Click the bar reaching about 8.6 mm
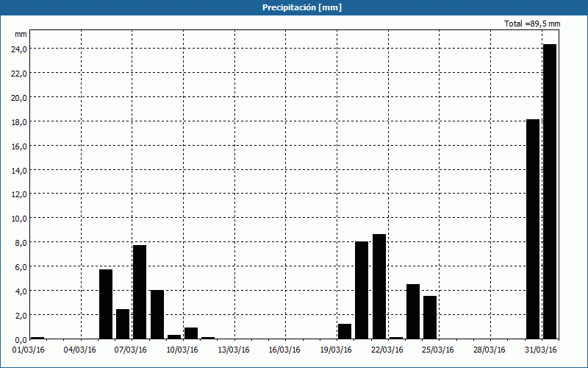The width and height of the screenshot is (588, 368). tap(379, 286)
